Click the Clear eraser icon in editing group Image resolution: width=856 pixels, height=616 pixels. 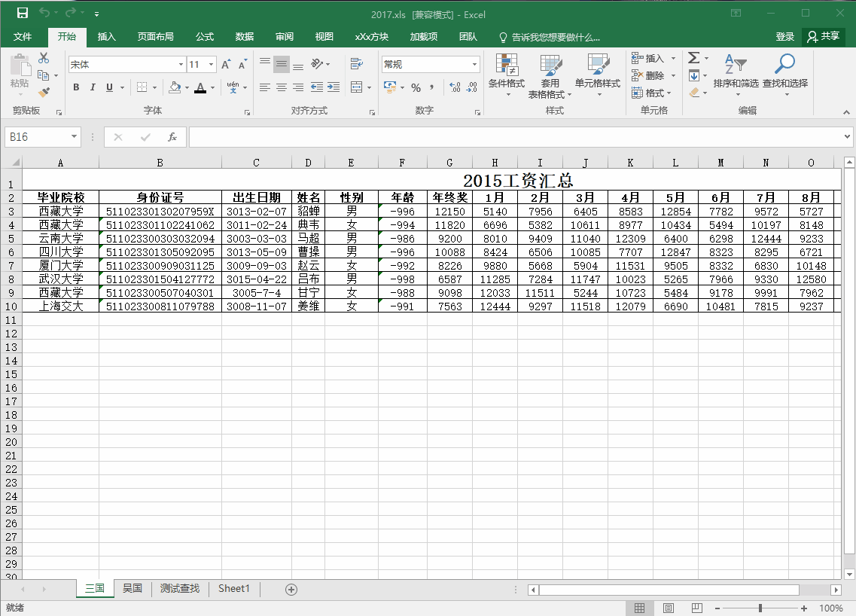click(x=694, y=93)
